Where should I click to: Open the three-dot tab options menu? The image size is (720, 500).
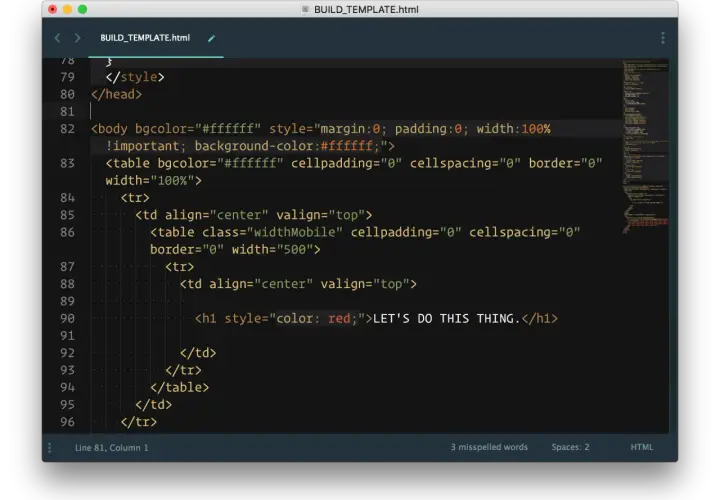[x=663, y=38]
